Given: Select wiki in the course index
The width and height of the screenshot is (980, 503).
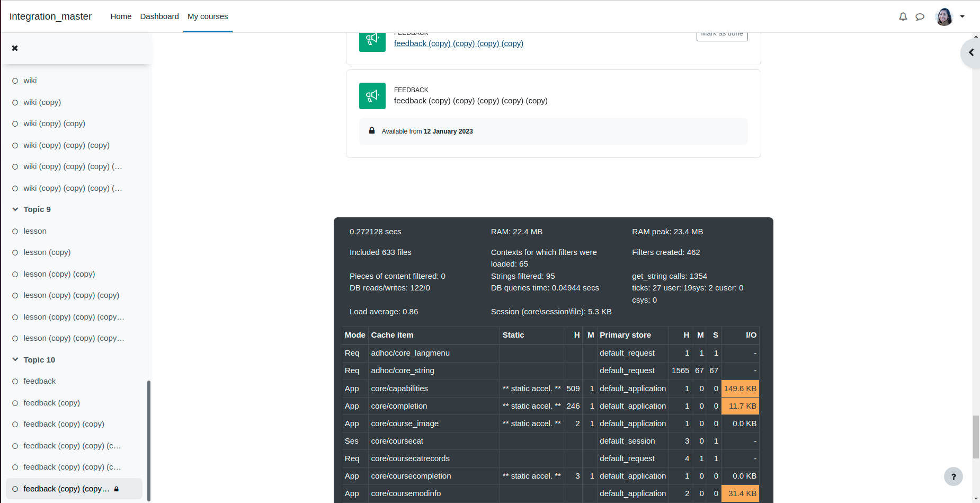Looking at the screenshot, I should tap(30, 81).
